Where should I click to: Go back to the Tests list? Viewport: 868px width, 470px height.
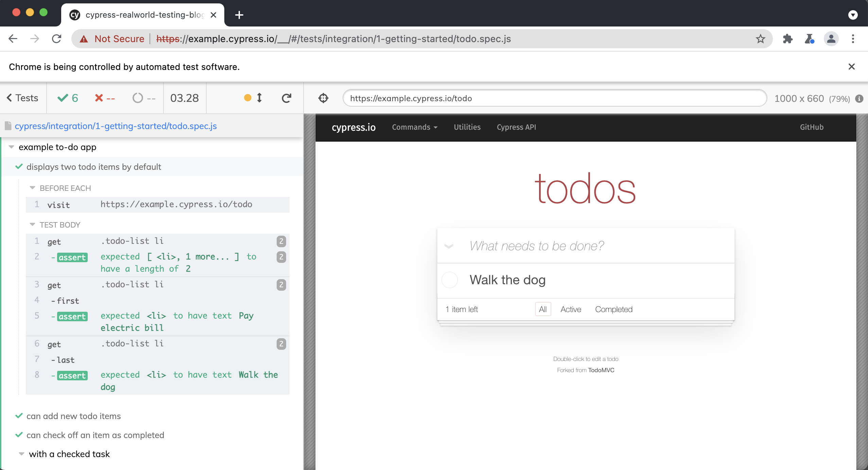coord(22,98)
